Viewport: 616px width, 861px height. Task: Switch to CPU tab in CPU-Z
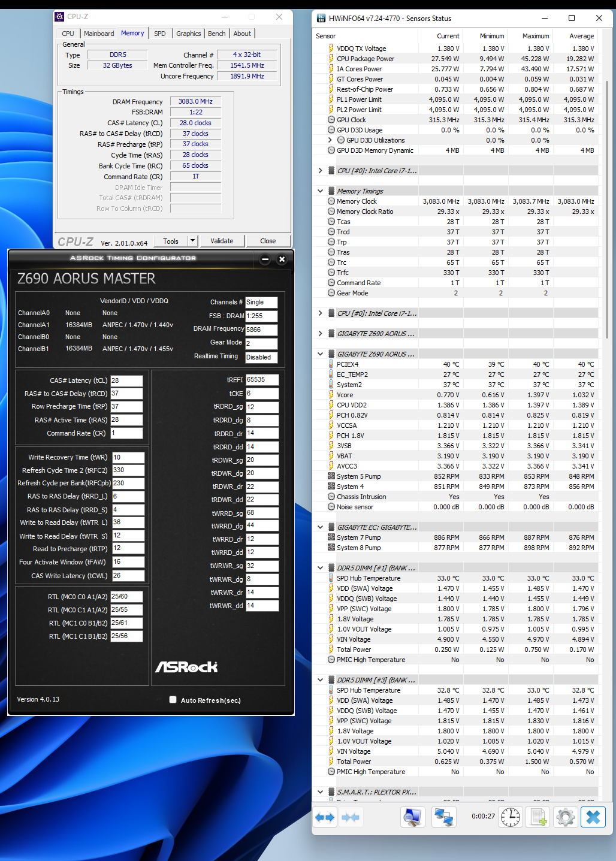pyautogui.click(x=68, y=34)
